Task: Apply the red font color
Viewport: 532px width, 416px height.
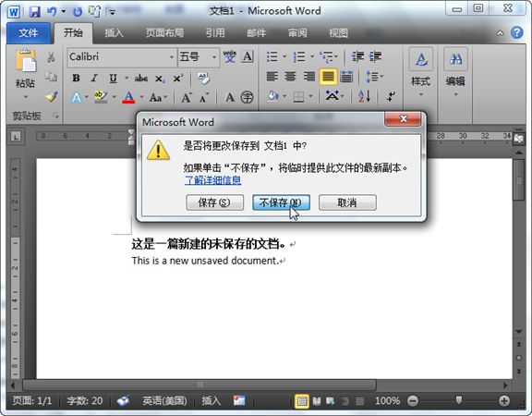Action: pos(128,97)
